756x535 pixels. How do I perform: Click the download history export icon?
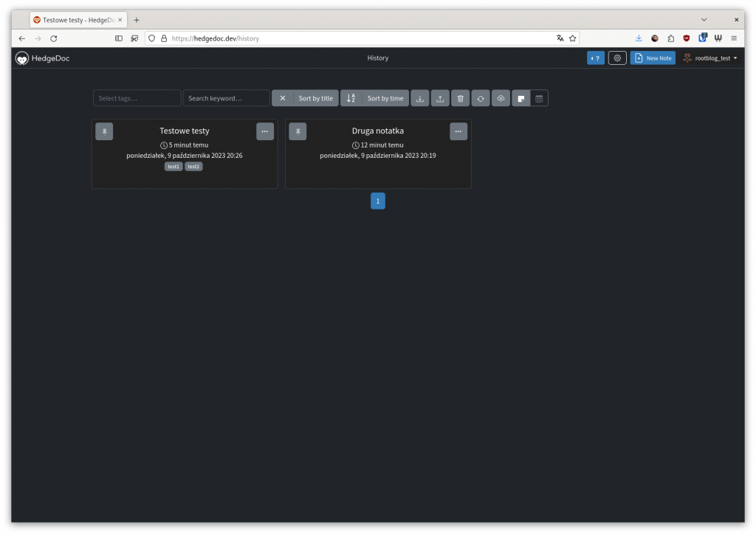pos(419,98)
